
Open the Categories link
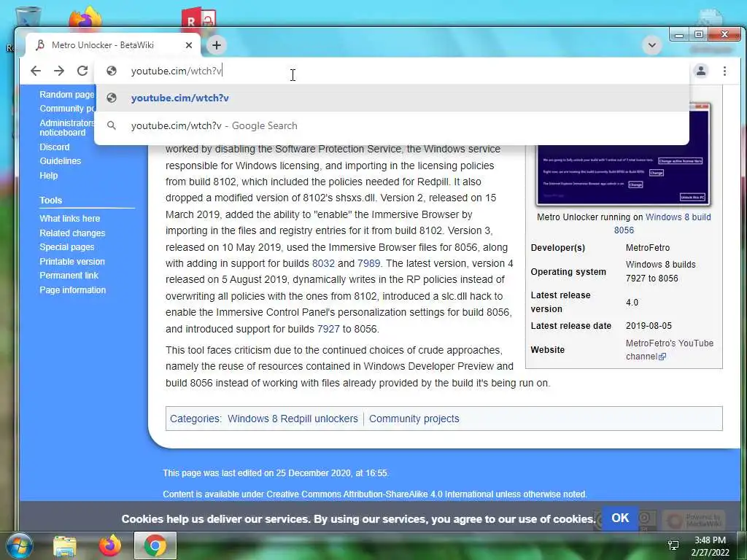pyautogui.click(x=195, y=419)
